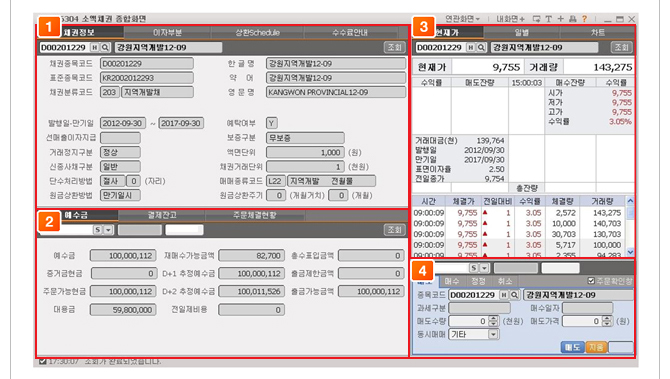Click the search magnifier in 현재가 panel
This screenshot has height=379, width=670.
click(481, 47)
